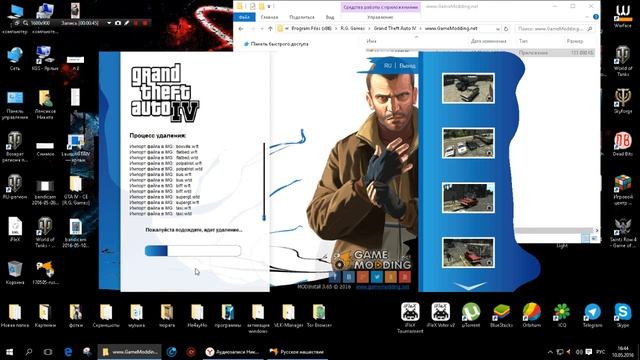Open the Bandicam recording dropdown arrow

click(x=109, y=23)
